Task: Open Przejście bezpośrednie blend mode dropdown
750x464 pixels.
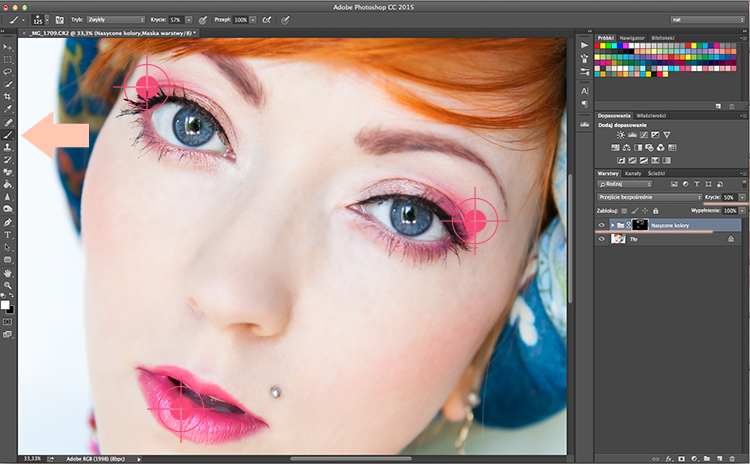Action: point(649,197)
